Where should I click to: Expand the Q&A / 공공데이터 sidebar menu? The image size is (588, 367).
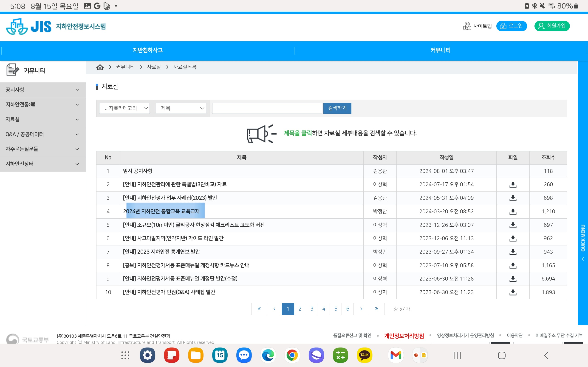[x=43, y=134]
